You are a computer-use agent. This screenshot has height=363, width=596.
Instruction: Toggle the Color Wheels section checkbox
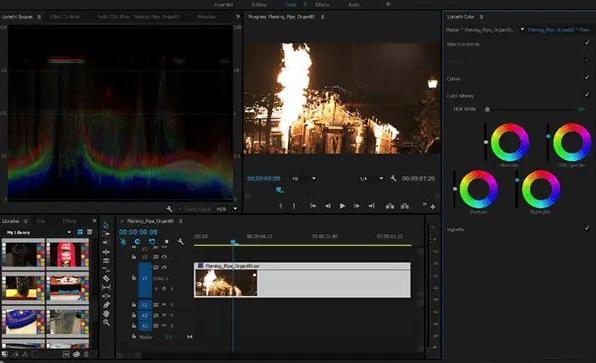point(587,94)
